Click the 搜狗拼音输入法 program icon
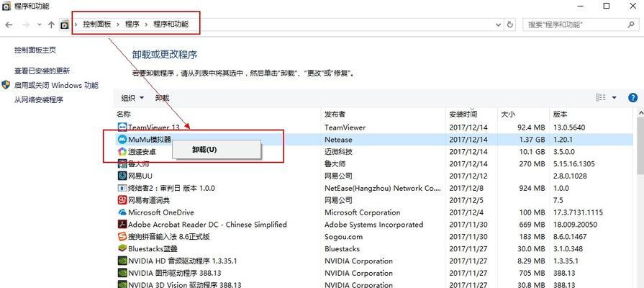Viewport: 644px width, 288px height. [x=122, y=237]
